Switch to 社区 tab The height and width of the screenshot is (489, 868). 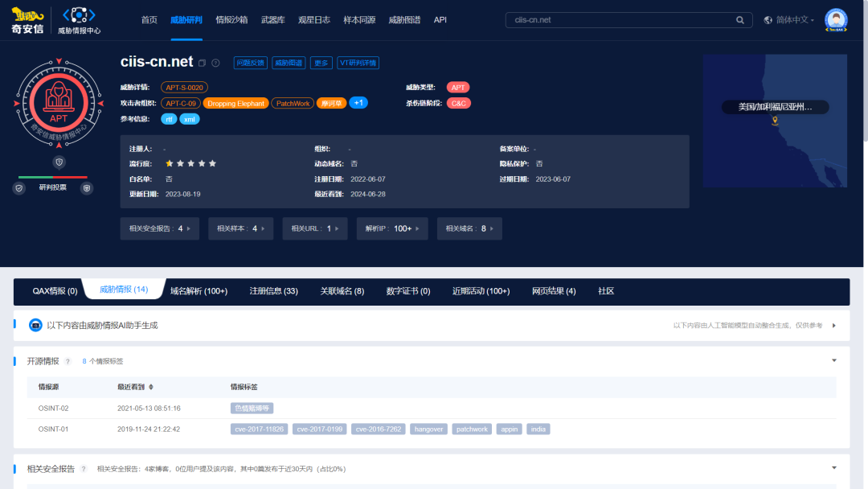point(606,291)
